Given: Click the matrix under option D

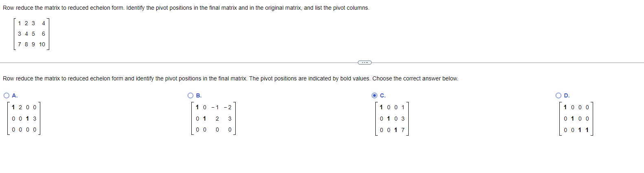Looking at the screenshot, I should click(576, 119).
